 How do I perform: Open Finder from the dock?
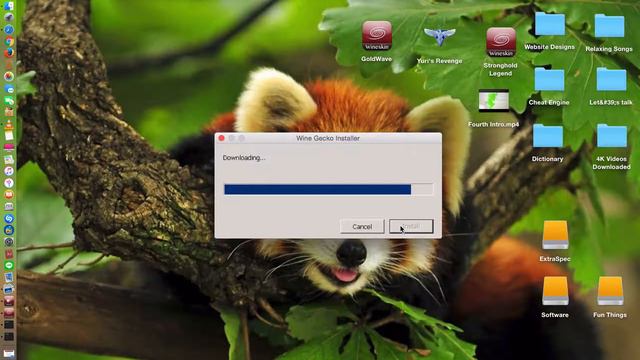pos(9,6)
